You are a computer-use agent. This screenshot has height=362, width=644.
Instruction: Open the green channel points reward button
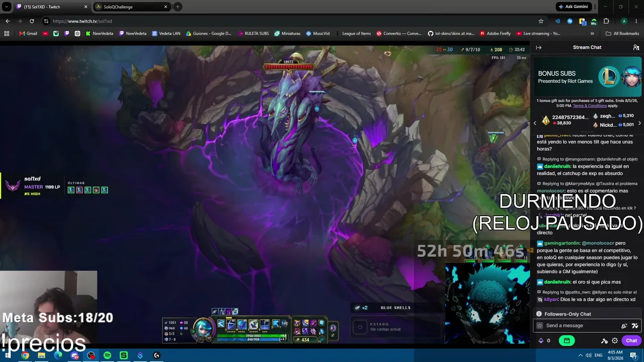567,340
